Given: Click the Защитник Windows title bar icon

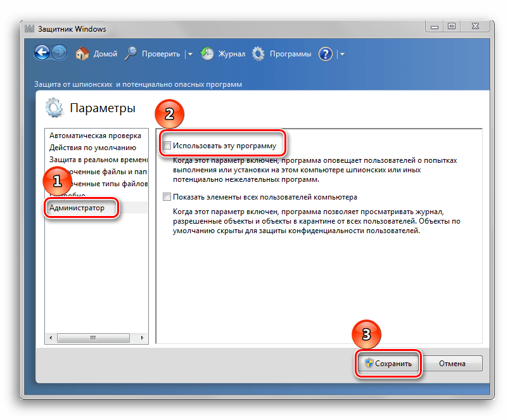Looking at the screenshot, I should pyautogui.click(x=30, y=29).
